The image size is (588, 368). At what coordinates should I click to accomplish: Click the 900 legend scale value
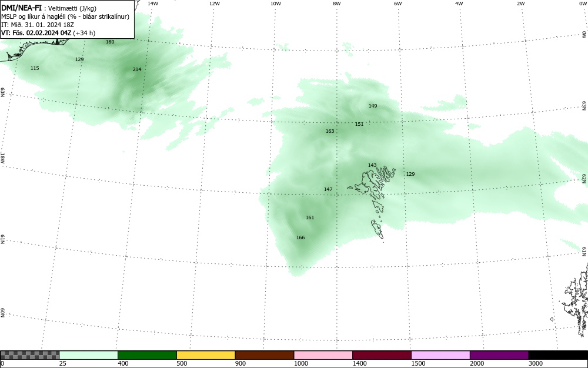click(x=240, y=363)
